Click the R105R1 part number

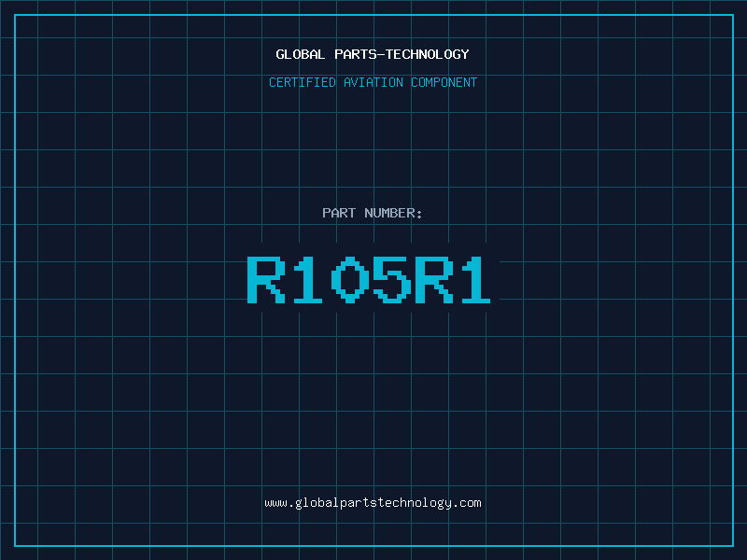pos(369,279)
